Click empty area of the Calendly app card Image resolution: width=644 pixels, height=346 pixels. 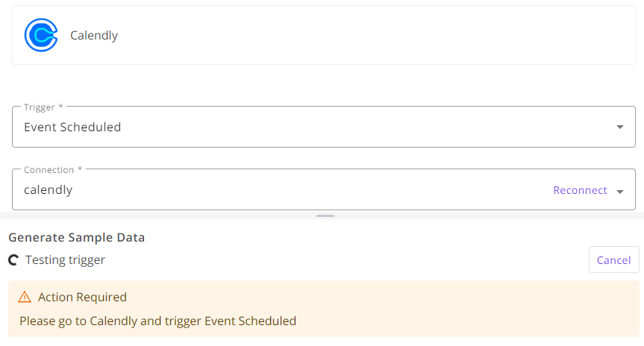[369, 35]
